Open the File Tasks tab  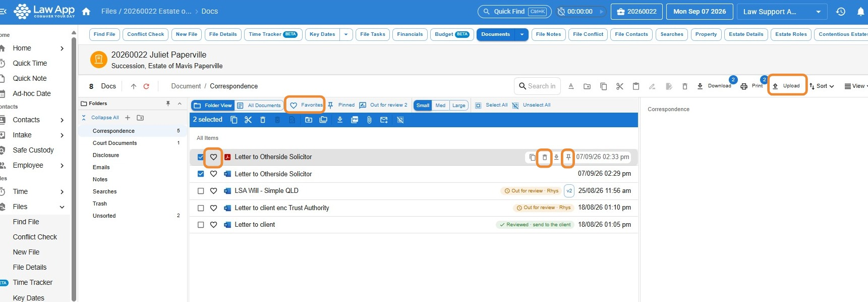[x=373, y=34]
